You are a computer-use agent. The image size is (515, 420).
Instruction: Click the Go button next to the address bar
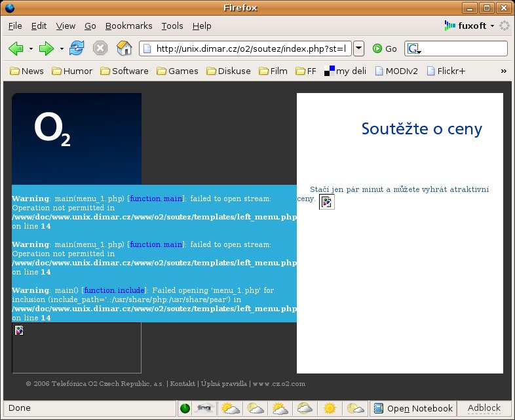tap(385, 48)
